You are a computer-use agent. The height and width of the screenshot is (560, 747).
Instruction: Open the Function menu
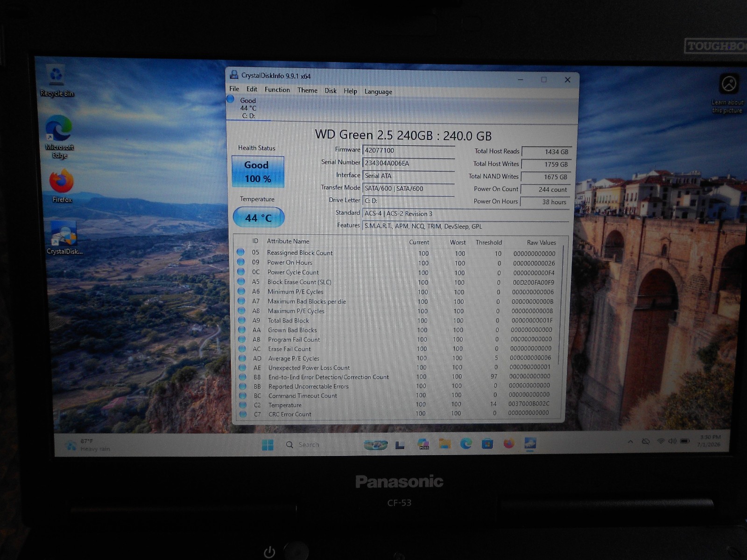277,90
